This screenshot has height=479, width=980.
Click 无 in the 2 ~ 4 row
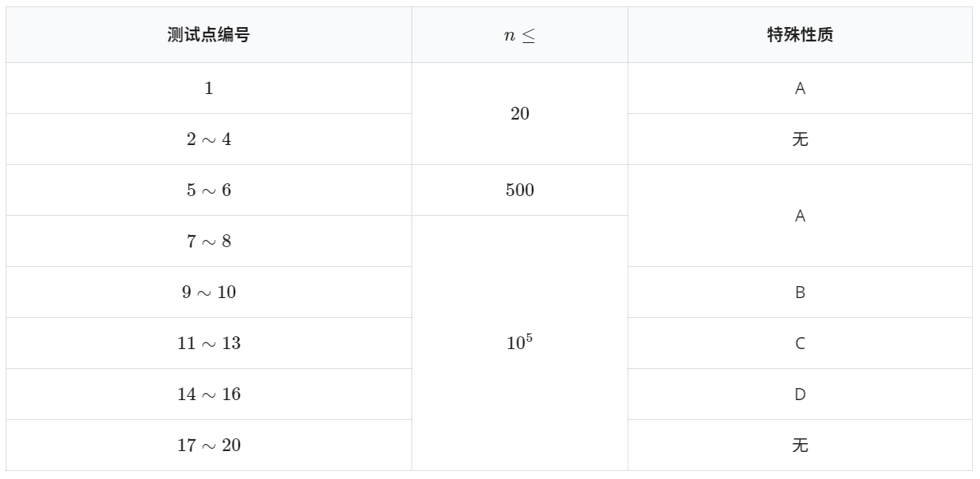pyautogui.click(x=801, y=139)
